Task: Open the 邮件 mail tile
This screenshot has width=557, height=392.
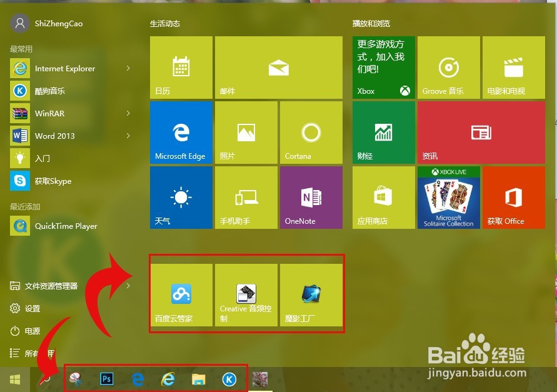Action: click(279, 68)
